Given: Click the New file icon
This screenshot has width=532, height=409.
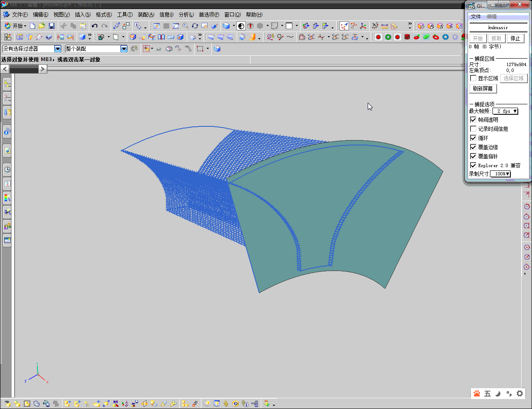Looking at the screenshot, I should pos(32,26).
